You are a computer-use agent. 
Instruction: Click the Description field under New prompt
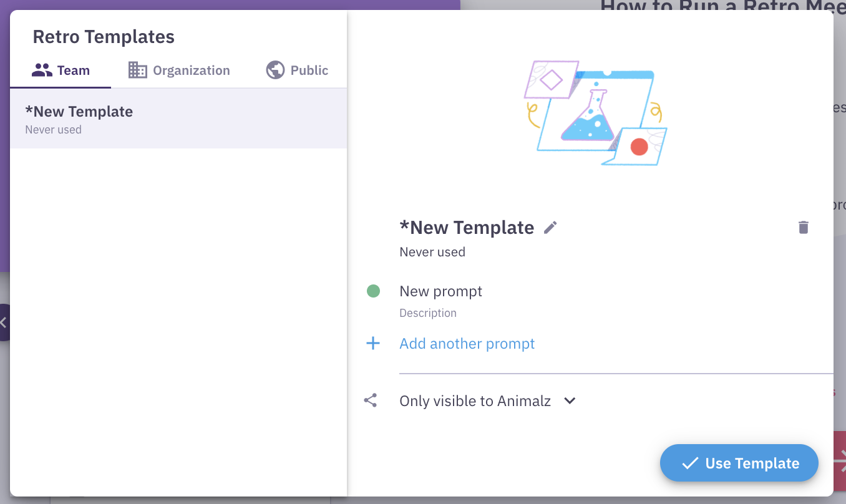click(428, 313)
